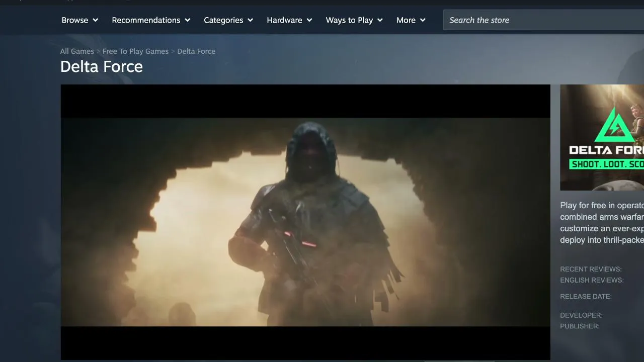Click the Search the store field
Image resolution: width=644 pixels, height=362 pixels.
click(x=543, y=20)
